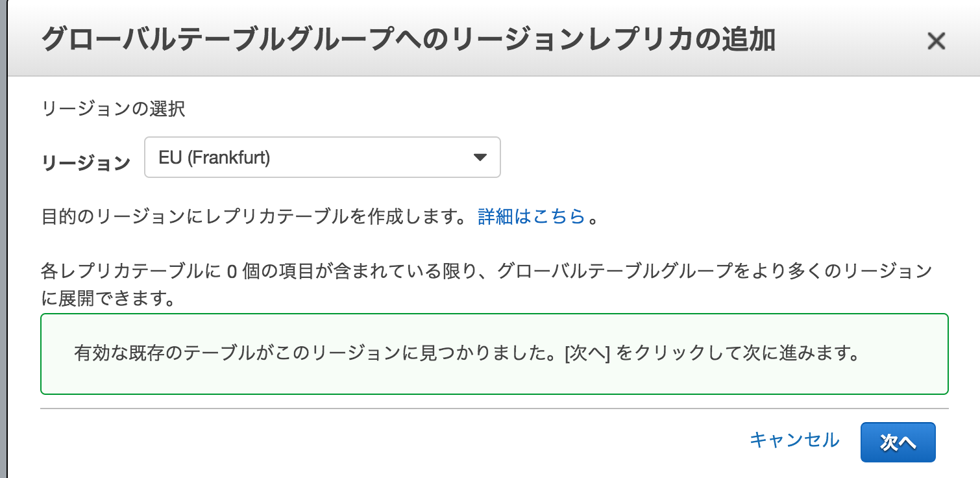The image size is (980, 478).
Task: Click inside the region selection box
Action: (x=292, y=157)
